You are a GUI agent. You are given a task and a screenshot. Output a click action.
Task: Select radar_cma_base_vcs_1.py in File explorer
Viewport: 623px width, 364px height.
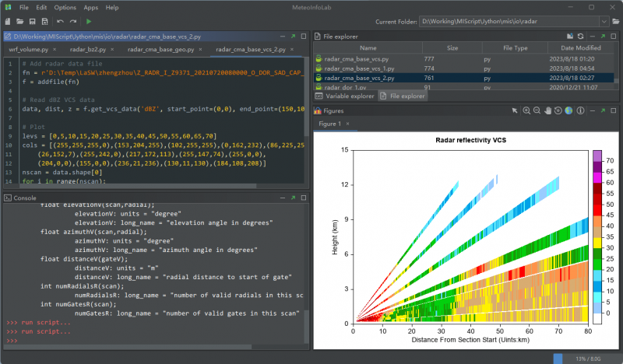pyautogui.click(x=361, y=68)
